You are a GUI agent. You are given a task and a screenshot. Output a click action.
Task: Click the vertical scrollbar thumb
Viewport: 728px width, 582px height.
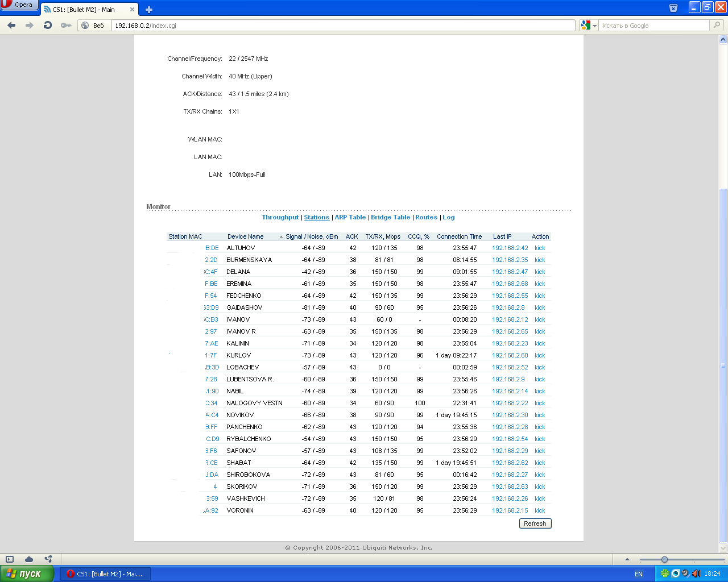pos(723,365)
